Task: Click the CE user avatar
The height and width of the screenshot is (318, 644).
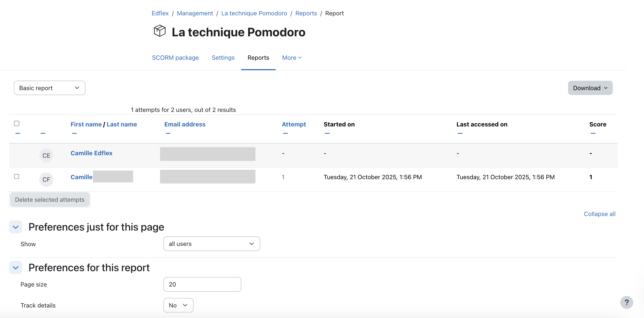Action: (x=46, y=156)
